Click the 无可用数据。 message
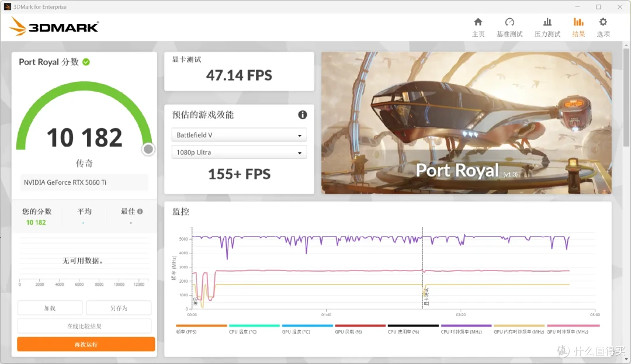 coord(83,261)
